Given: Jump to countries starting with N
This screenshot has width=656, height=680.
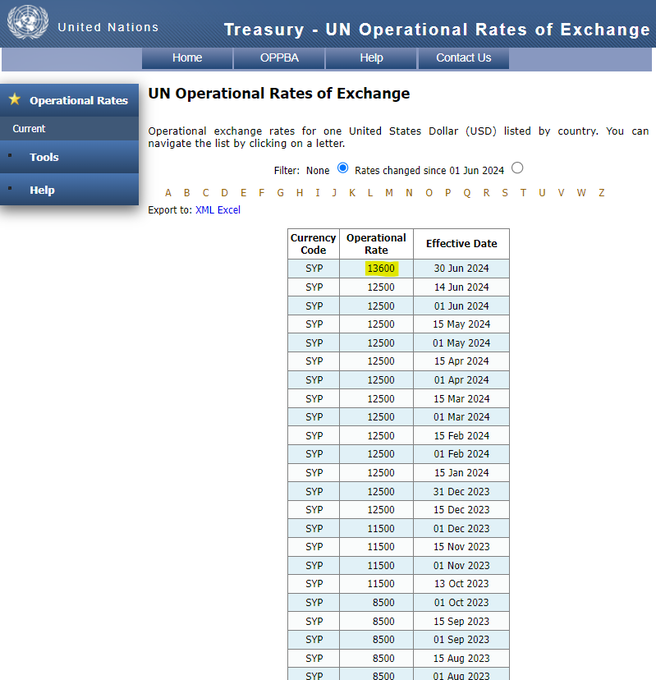Looking at the screenshot, I should point(409,193).
